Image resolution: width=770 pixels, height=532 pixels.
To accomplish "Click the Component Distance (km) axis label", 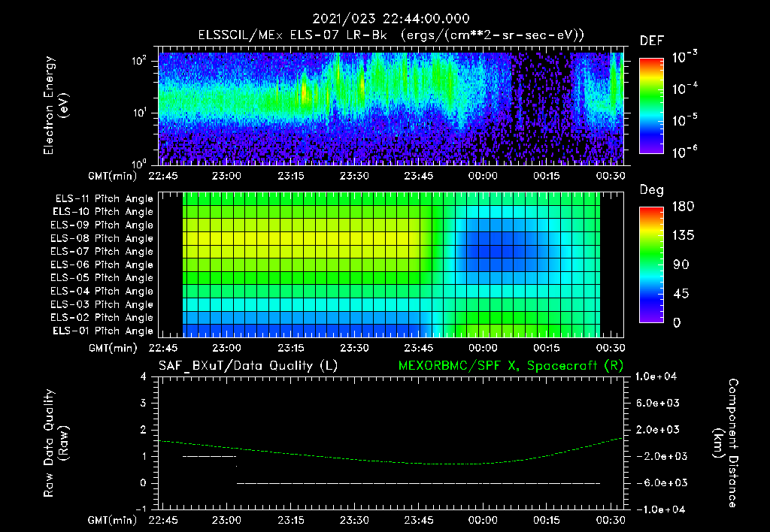I will click(x=725, y=443).
